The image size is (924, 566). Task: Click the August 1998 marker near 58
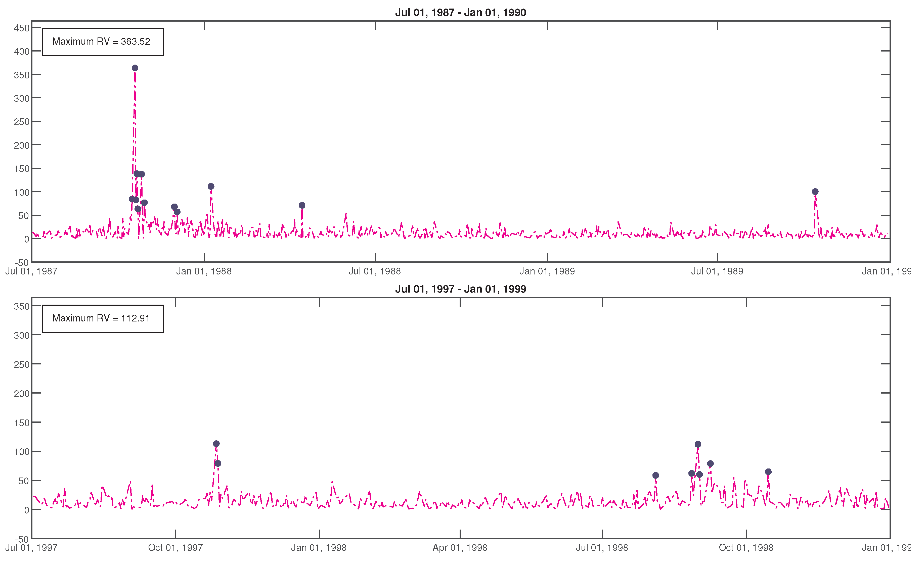click(655, 476)
